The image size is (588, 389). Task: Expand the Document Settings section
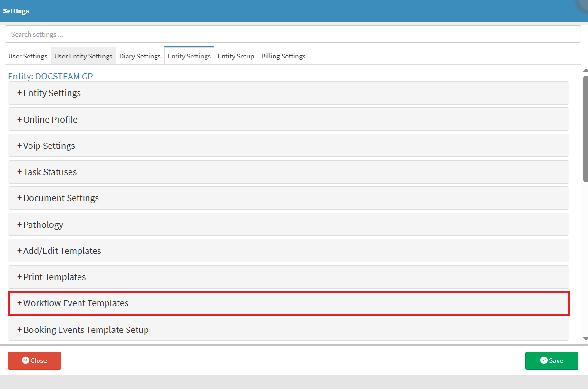(61, 198)
